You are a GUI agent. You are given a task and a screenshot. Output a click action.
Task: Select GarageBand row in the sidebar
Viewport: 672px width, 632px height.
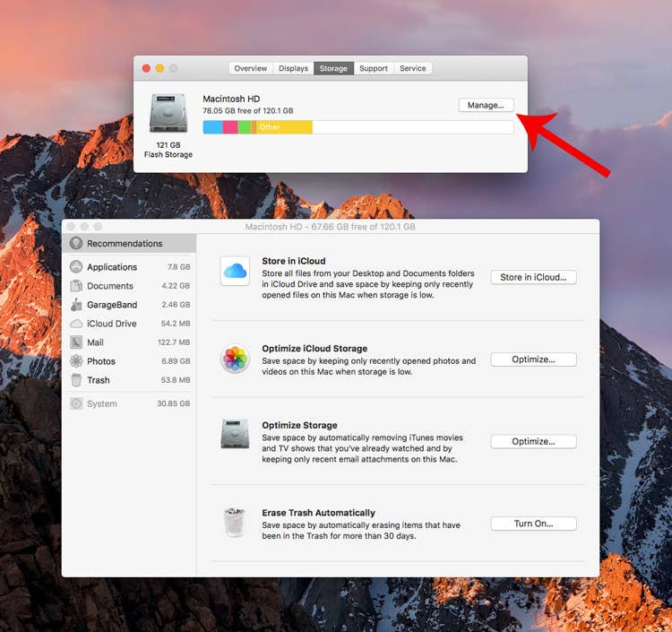point(129,305)
